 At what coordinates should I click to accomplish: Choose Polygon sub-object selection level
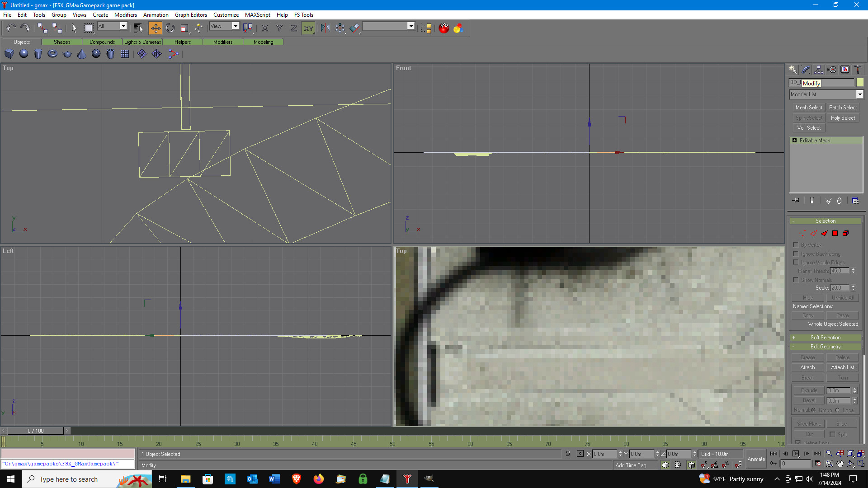[x=835, y=233]
